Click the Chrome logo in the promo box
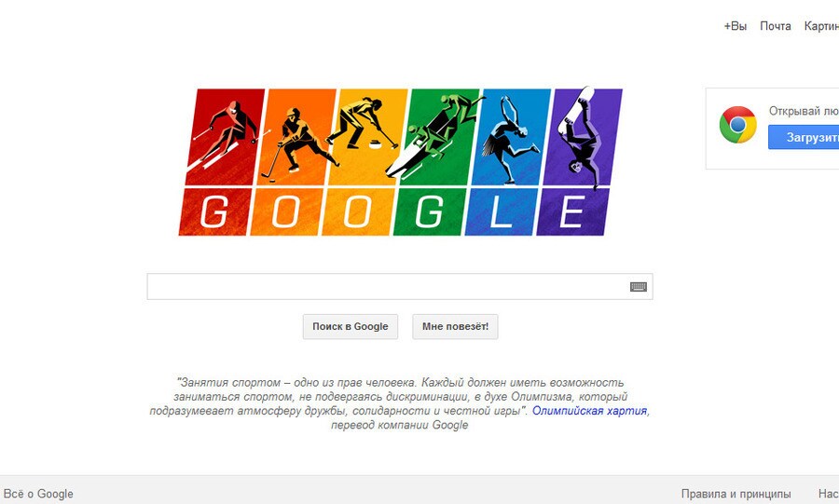Image resolution: width=839 pixels, height=504 pixels. (x=738, y=125)
